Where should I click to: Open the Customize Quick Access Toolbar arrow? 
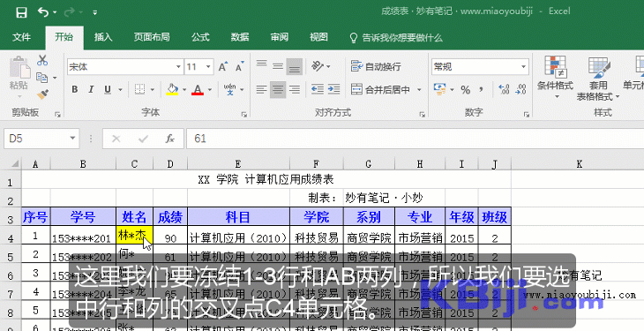pos(95,12)
